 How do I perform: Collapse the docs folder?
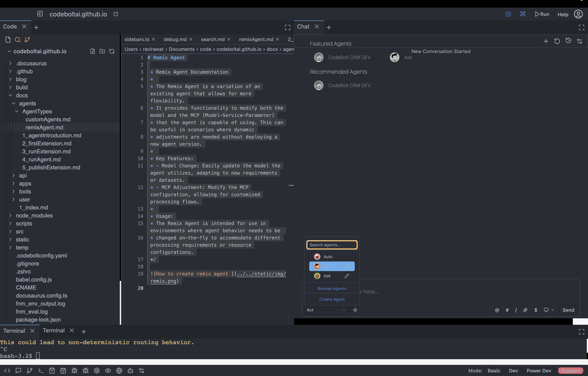click(x=10, y=95)
